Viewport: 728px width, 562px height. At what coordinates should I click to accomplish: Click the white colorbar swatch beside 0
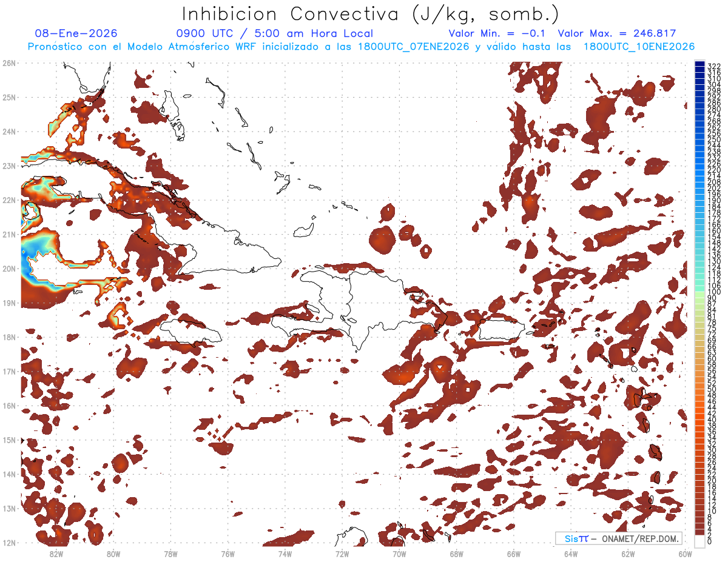coord(699,540)
